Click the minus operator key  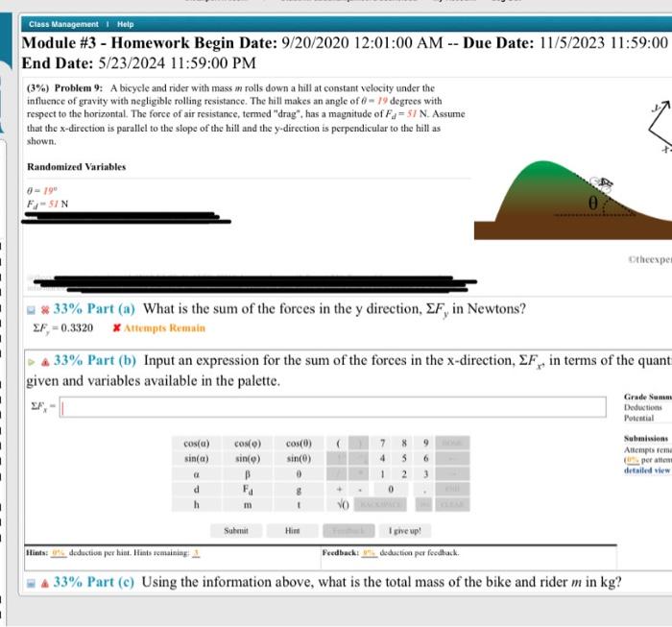pyautogui.click(x=360, y=490)
